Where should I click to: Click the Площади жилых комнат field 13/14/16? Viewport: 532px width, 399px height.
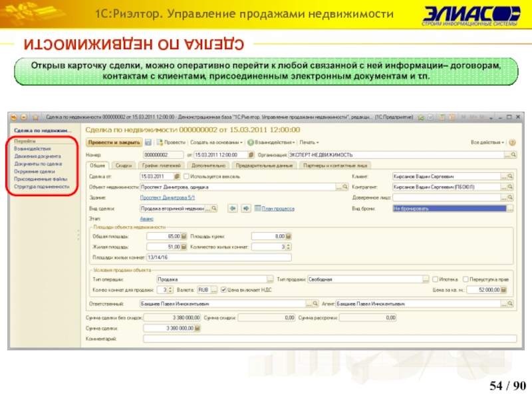point(219,257)
